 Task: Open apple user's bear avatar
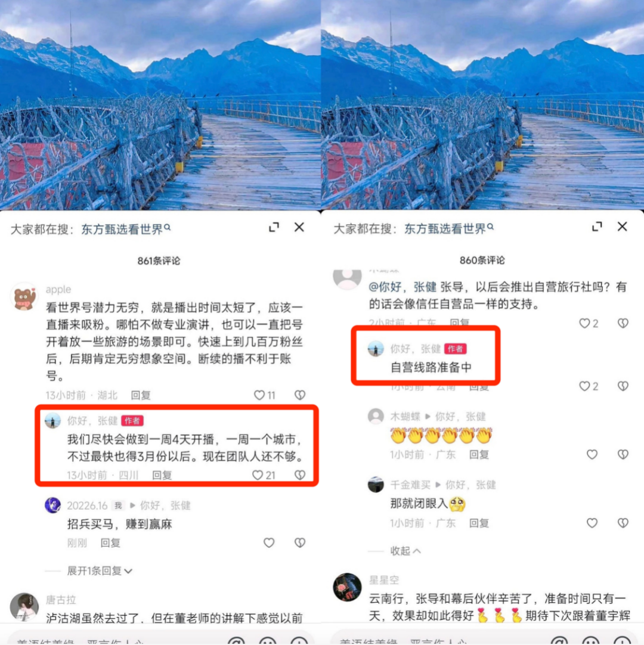pyautogui.click(x=24, y=297)
